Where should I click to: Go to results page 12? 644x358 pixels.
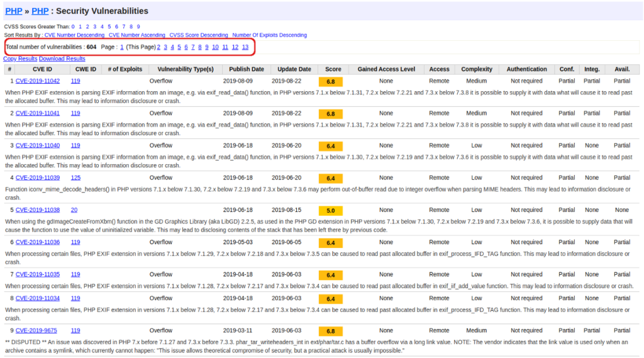235,47
